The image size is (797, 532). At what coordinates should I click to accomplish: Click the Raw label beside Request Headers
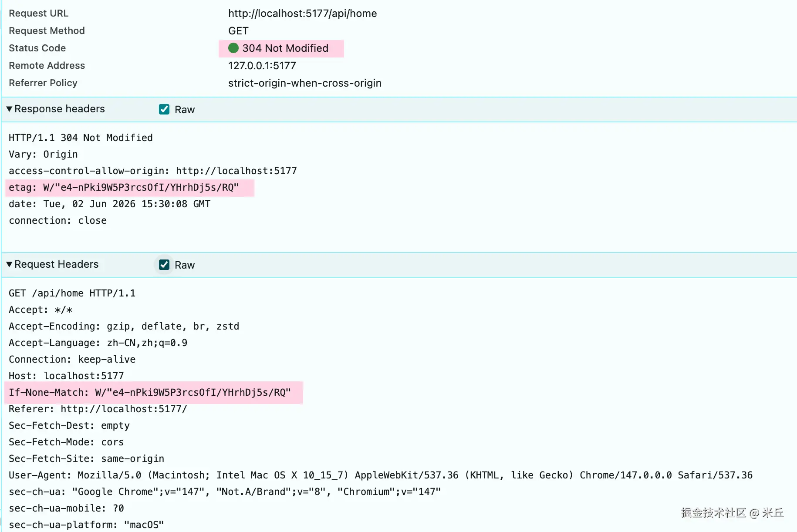point(185,265)
